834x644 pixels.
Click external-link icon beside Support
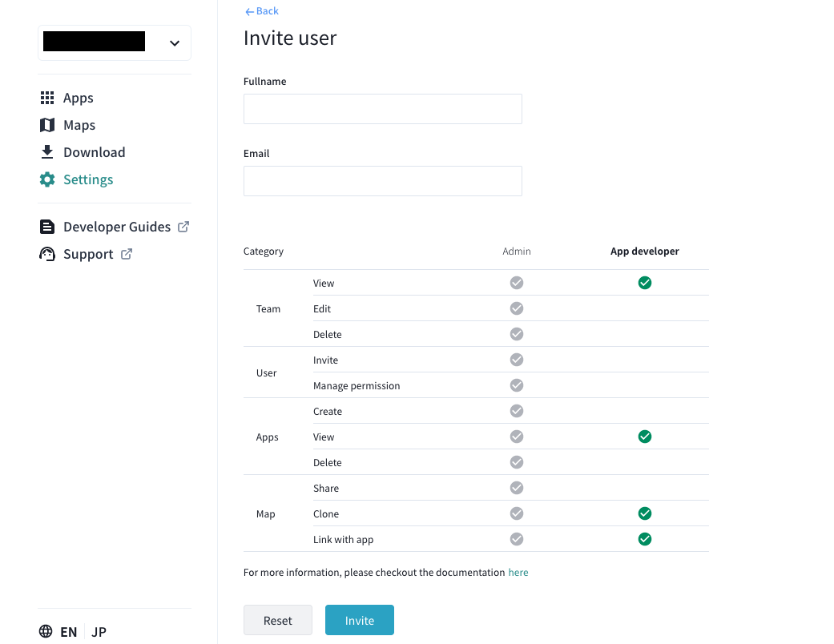[x=127, y=254]
